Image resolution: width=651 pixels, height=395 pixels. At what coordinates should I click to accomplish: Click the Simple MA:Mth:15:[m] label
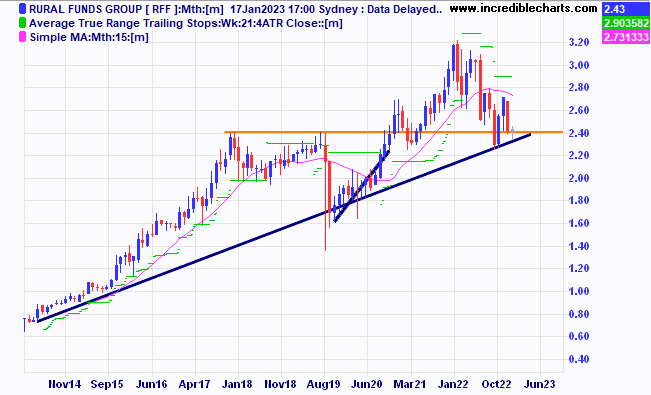89,37
